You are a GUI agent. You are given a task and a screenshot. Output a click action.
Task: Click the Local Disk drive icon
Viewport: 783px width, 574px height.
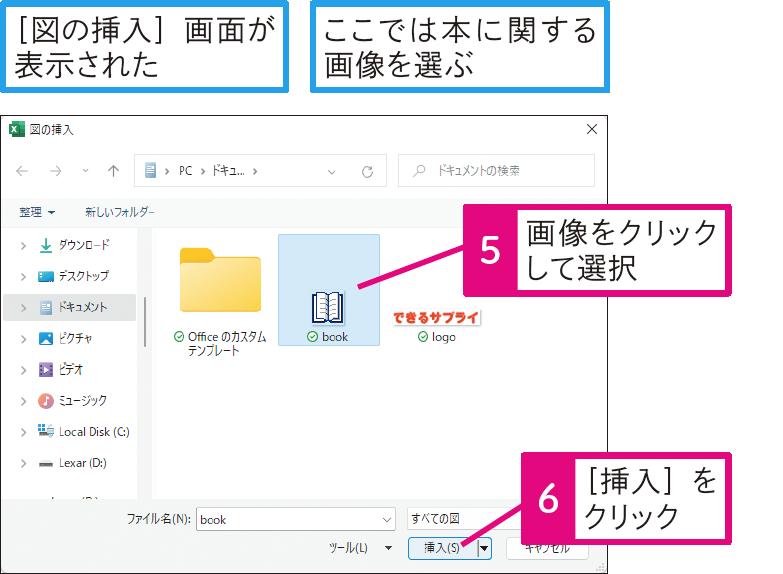click(x=46, y=431)
